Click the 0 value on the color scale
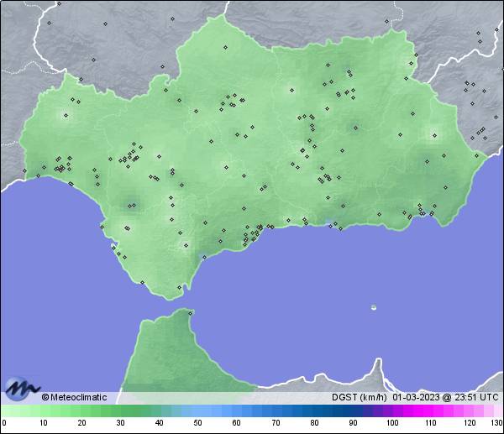 tap(3, 423)
